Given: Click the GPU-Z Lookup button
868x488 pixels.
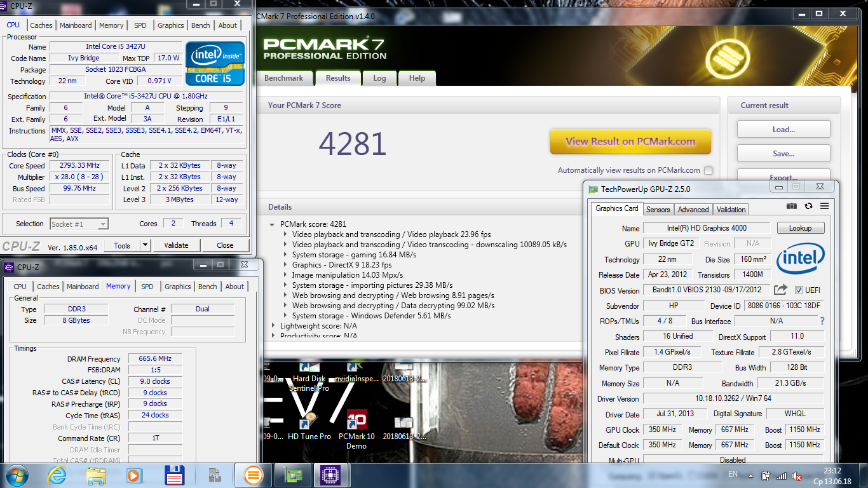Looking at the screenshot, I should (800, 228).
